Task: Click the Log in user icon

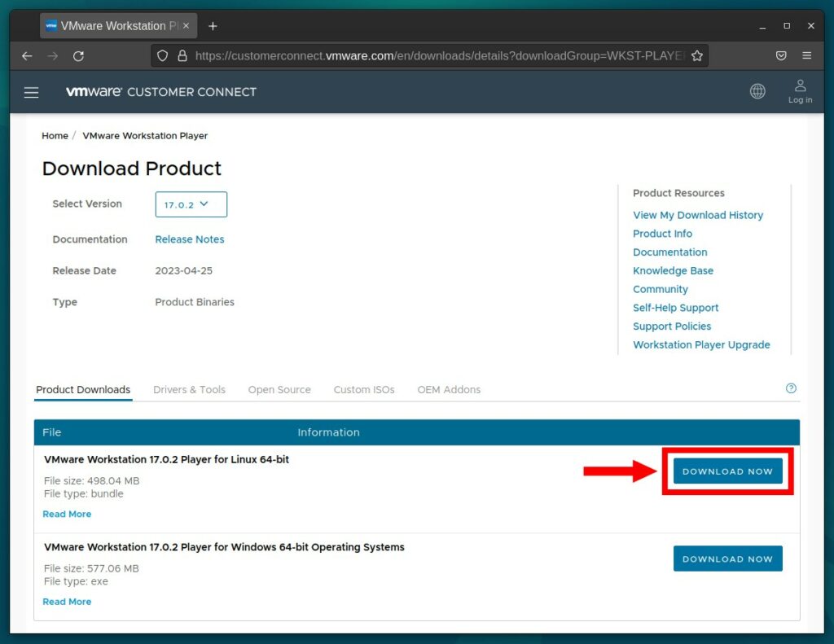Action: pos(800,91)
